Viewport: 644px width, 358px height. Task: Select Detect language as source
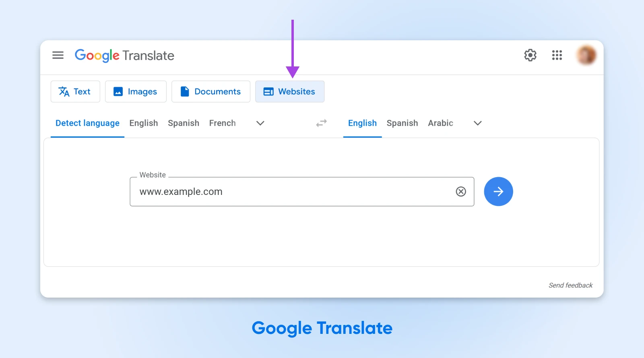(x=87, y=123)
